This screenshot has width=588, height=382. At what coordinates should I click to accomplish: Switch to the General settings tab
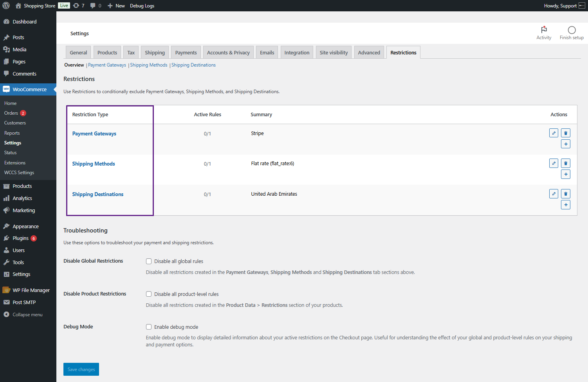click(x=78, y=52)
